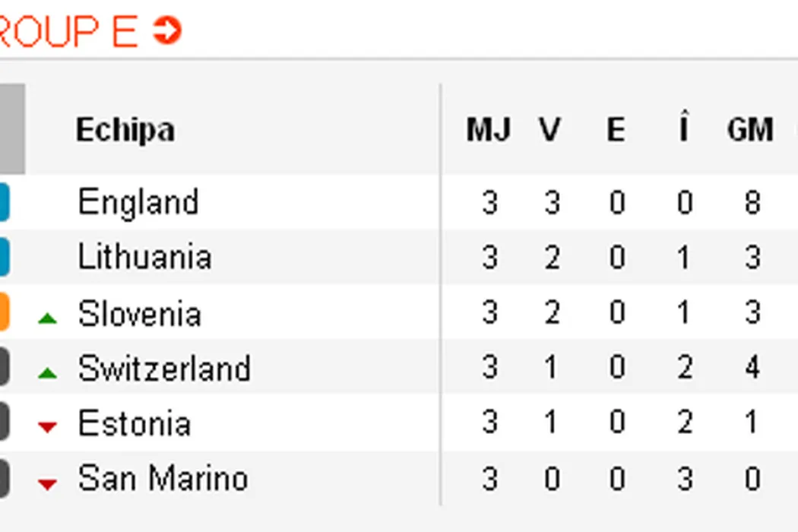The image size is (798, 532).
Task: Select Estonia team name
Action: coord(135,423)
